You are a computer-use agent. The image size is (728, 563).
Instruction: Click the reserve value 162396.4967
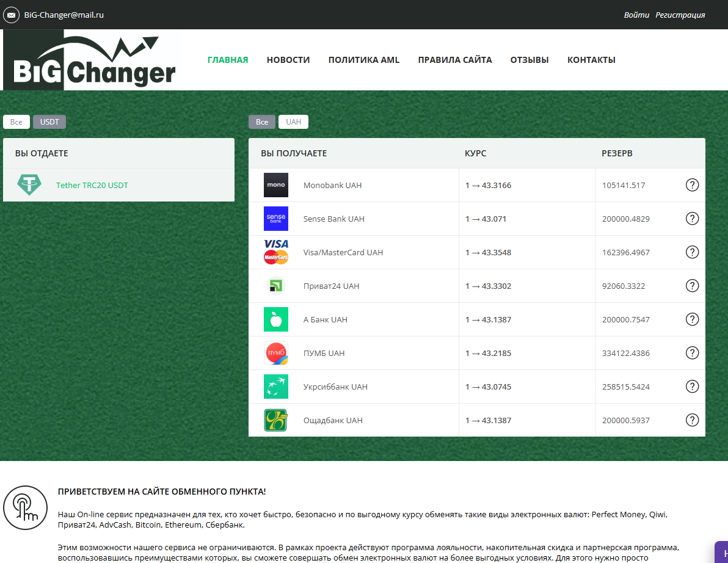[x=625, y=252]
